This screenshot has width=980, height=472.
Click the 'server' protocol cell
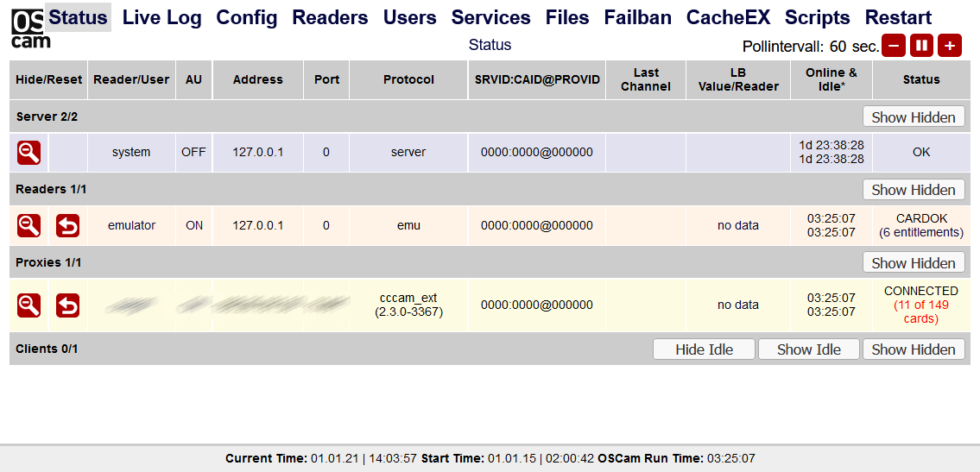pos(408,152)
